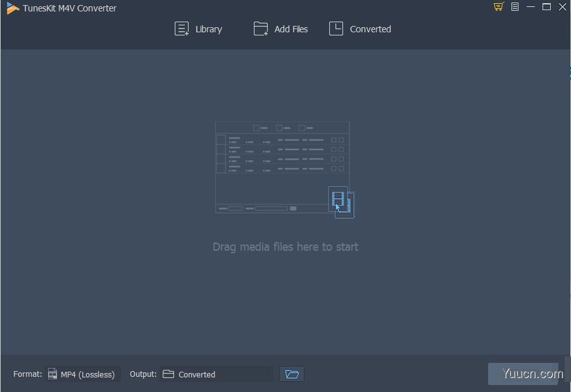Screen dimensions: 571x392
Task: Switch to the Converted list
Action: point(370,29)
